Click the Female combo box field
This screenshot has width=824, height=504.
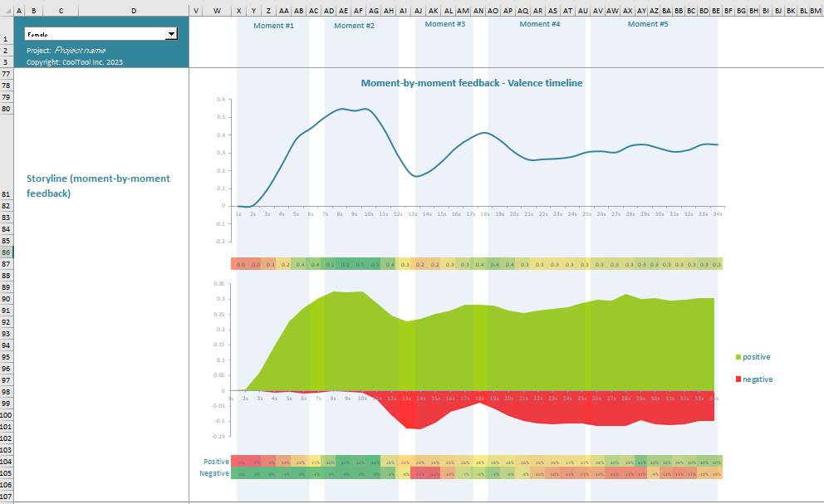click(94, 34)
